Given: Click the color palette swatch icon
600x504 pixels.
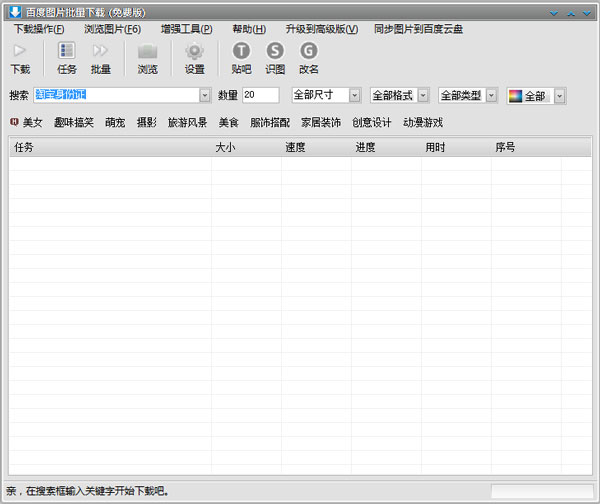Looking at the screenshot, I should click(x=515, y=96).
